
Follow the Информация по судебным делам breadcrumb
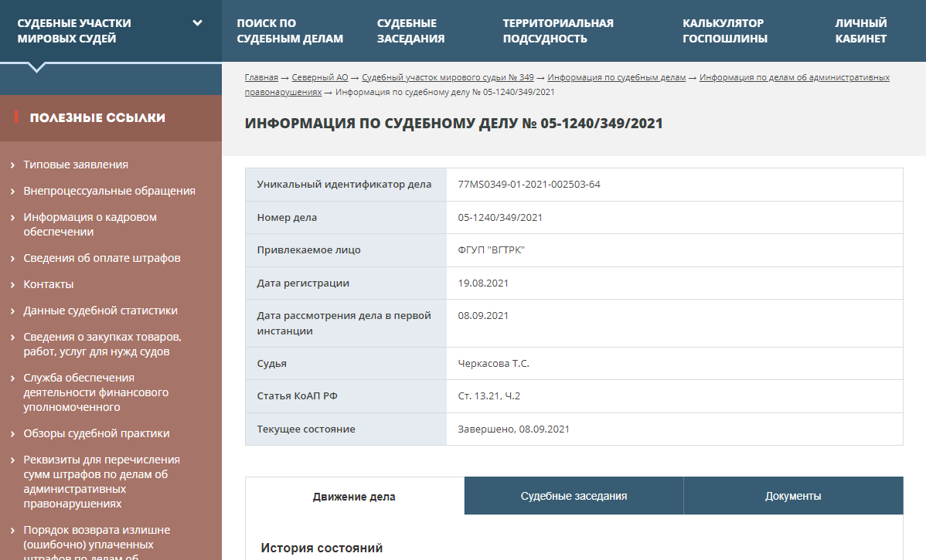coord(616,77)
